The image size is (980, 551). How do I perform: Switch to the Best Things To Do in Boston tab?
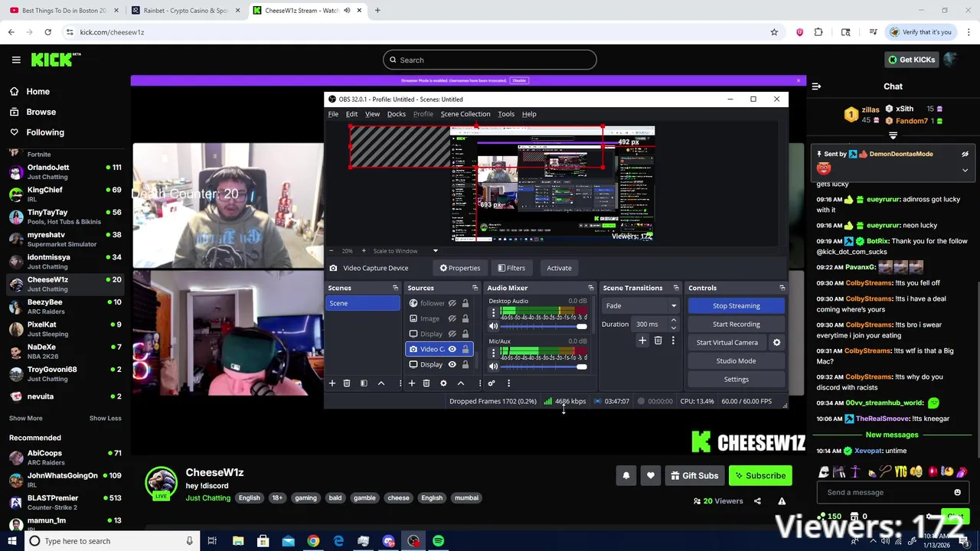pyautogui.click(x=64, y=11)
